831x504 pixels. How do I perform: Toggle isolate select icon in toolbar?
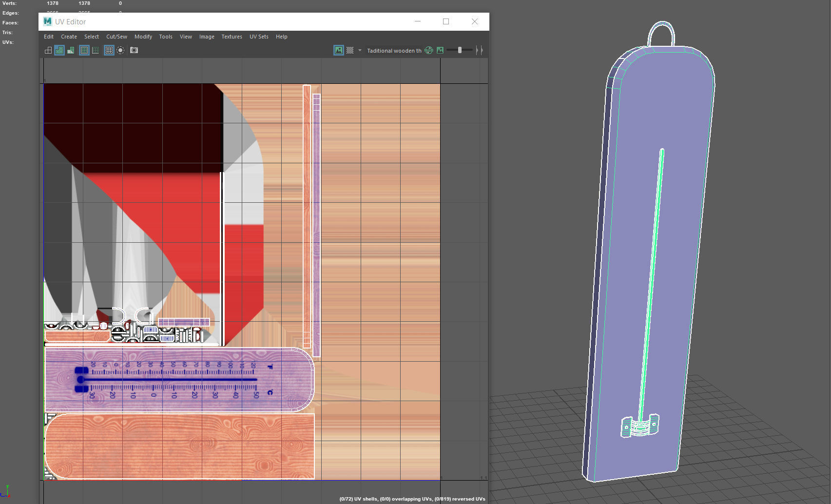click(x=120, y=50)
